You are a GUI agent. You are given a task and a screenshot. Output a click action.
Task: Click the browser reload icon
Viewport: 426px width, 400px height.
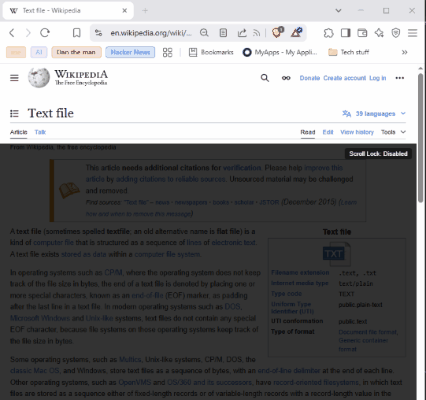(45, 33)
